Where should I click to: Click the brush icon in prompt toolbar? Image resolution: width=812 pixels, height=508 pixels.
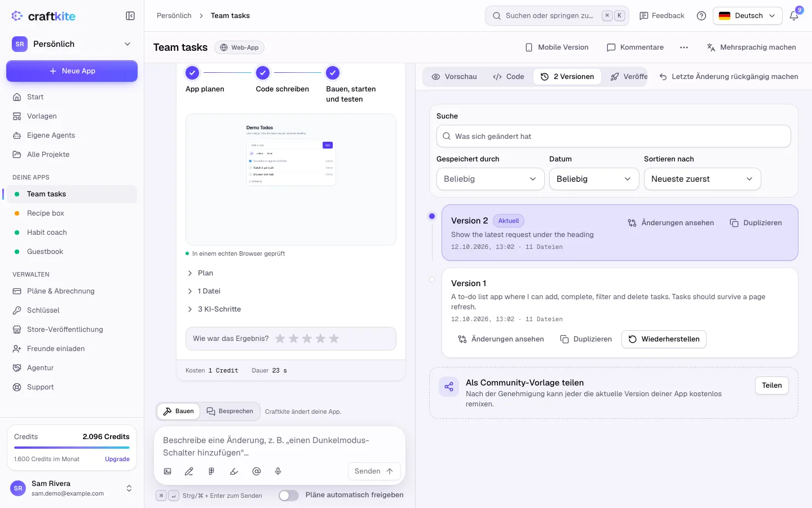pos(234,471)
